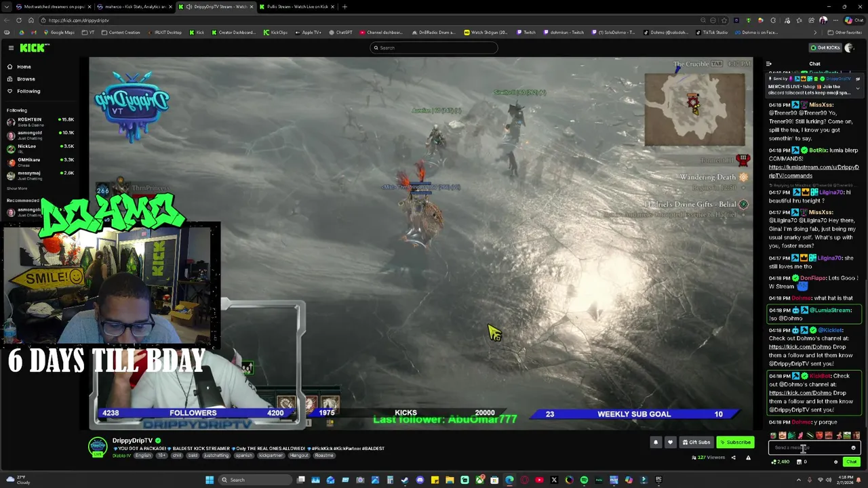Expand the pinned message chevron in chat
The height and width of the screenshot is (488, 868).
tap(858, 87)
